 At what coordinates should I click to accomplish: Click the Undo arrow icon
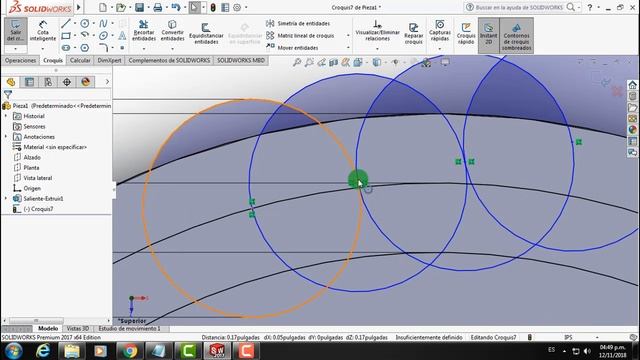(x=176, y=7)
